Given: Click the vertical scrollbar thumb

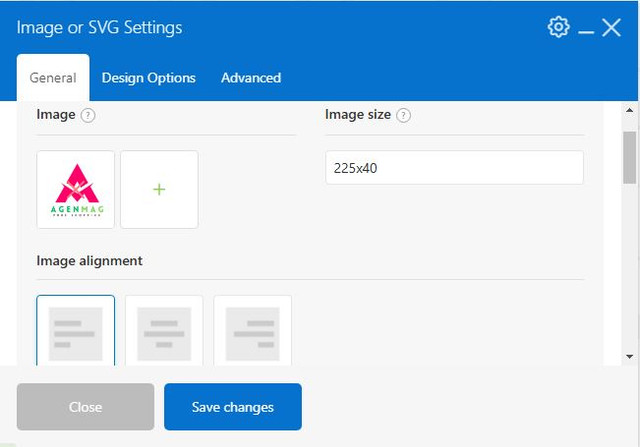Looking at the screenshot, I should (x=629, y=158).
